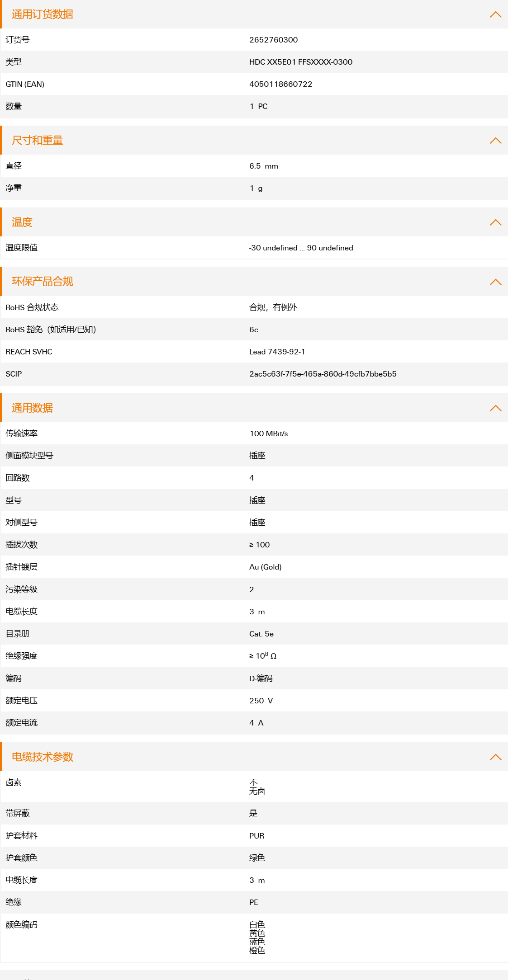Collapse the 环保产品合规 section chevron
Screen dimensions: 508x980
tap(496, 282)
